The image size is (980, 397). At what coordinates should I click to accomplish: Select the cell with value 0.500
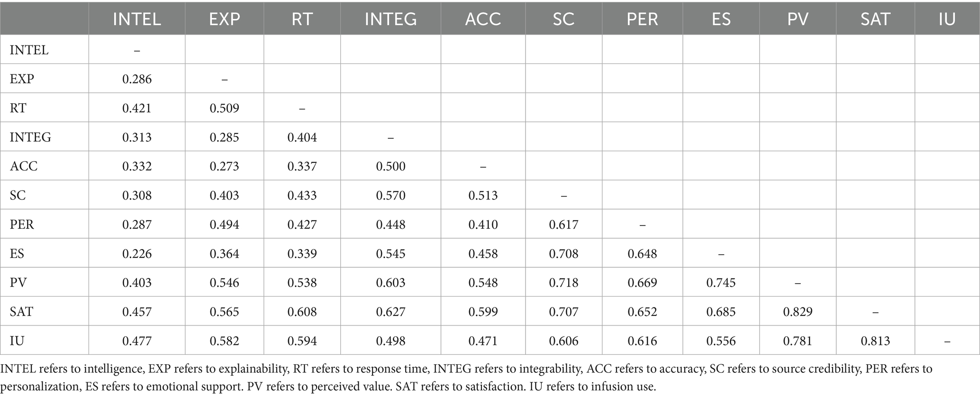[390, 166]
